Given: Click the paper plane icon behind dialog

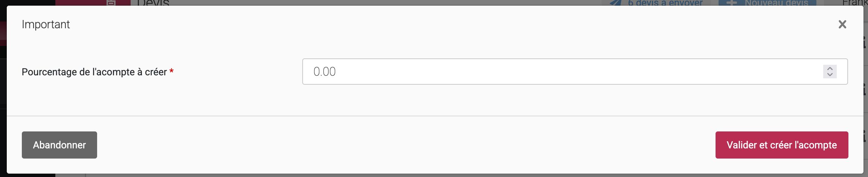Looking at the screenshot, I should [615, 3].
